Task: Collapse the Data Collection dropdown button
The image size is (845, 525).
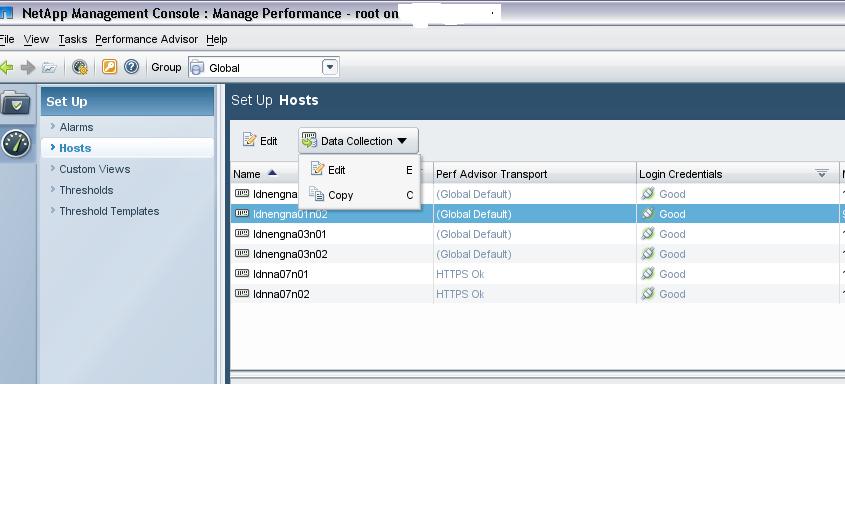Action: (x=358, y=141)
